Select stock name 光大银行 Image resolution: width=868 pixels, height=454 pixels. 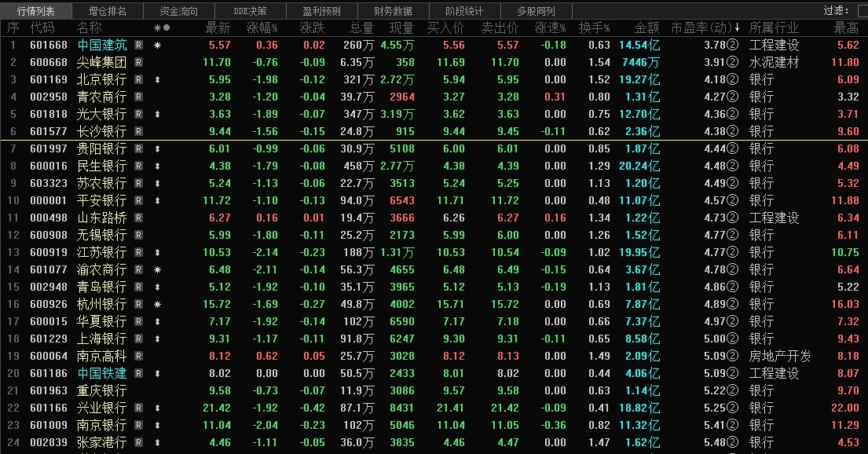pos(102,115)
